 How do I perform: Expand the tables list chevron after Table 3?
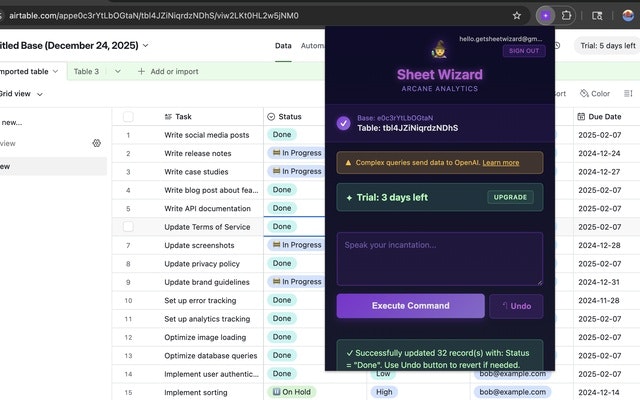[x=118, y=71]
